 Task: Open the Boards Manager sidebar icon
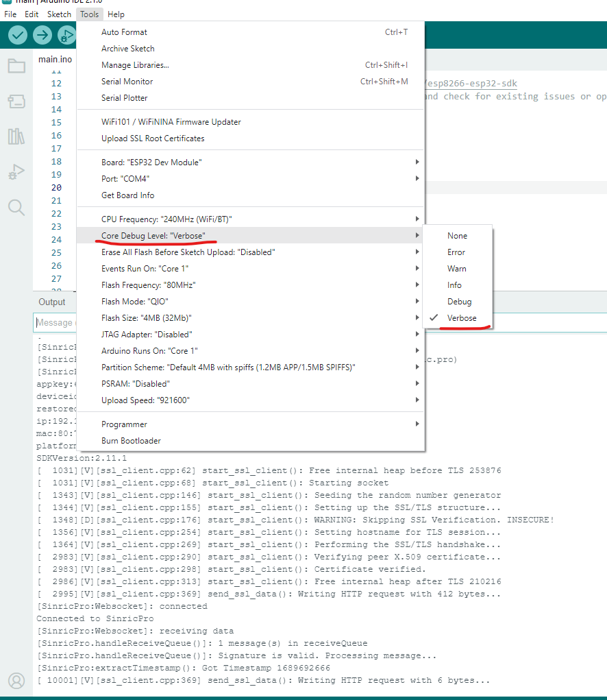point(16,101)
